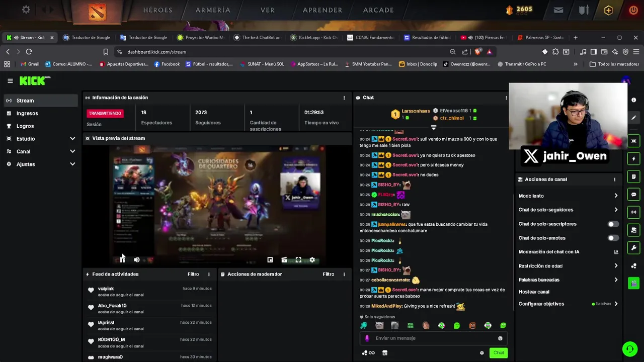Image resolution: width=644 pixels, height=362 pixels.
Task: Pause the stream preview
Action: [122, 259]
